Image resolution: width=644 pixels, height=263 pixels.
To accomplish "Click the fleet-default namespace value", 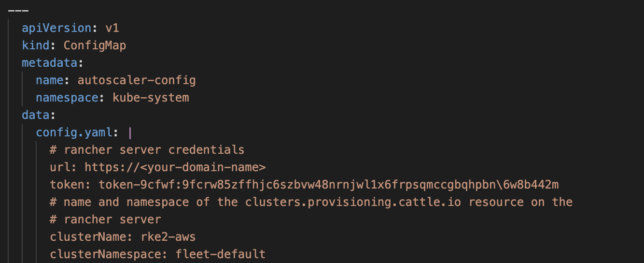I will tap(221, 254).
